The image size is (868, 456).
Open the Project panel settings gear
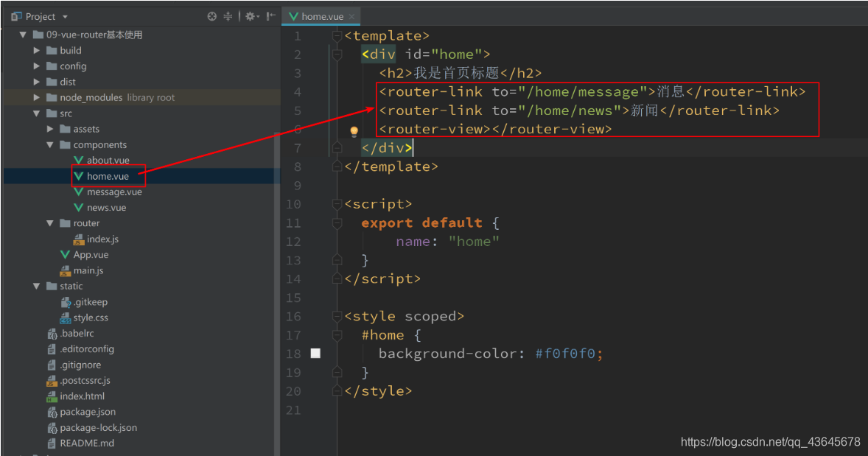(x=251, y=17)
